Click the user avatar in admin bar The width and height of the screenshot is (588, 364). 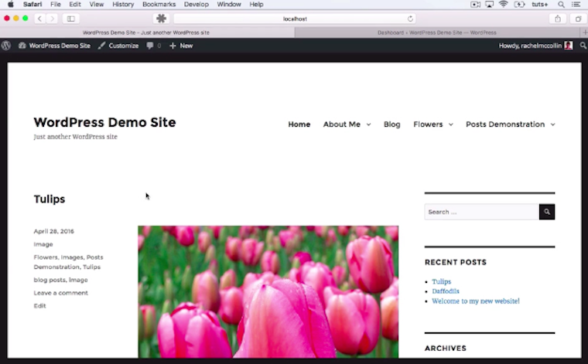[569, 46]
